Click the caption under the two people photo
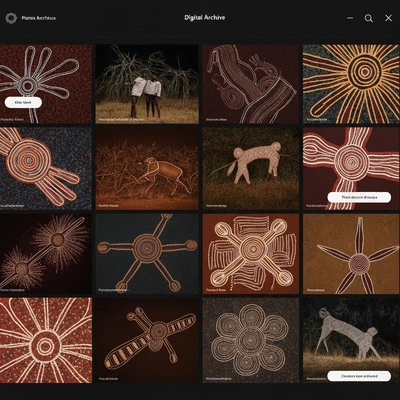 [x=121, y=119]
